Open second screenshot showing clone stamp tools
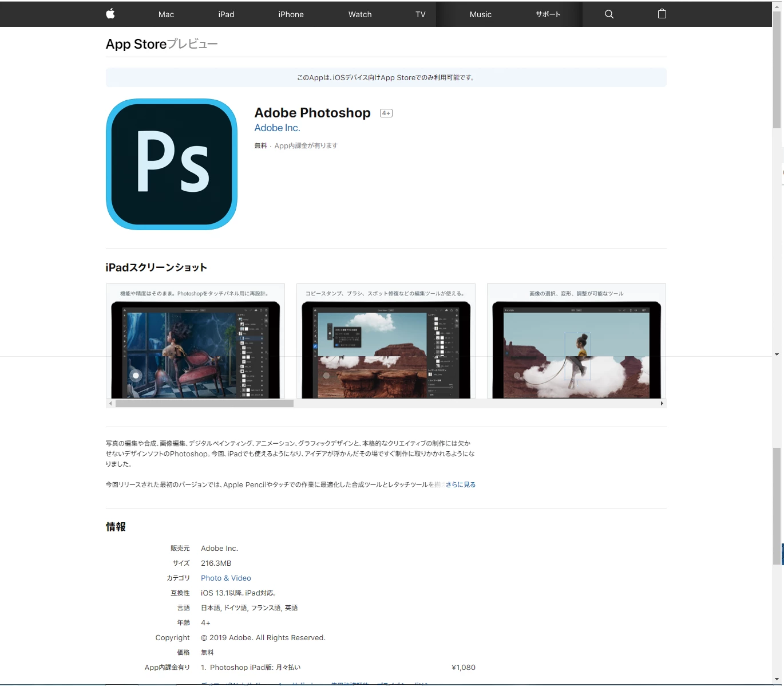The height and width of the screenshot is (686, 784). [x=386, y=341]
